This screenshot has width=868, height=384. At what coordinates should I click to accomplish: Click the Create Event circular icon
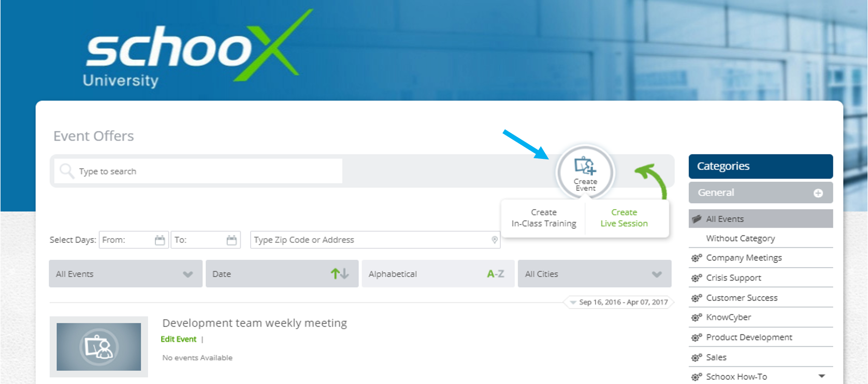click(585, 173)
